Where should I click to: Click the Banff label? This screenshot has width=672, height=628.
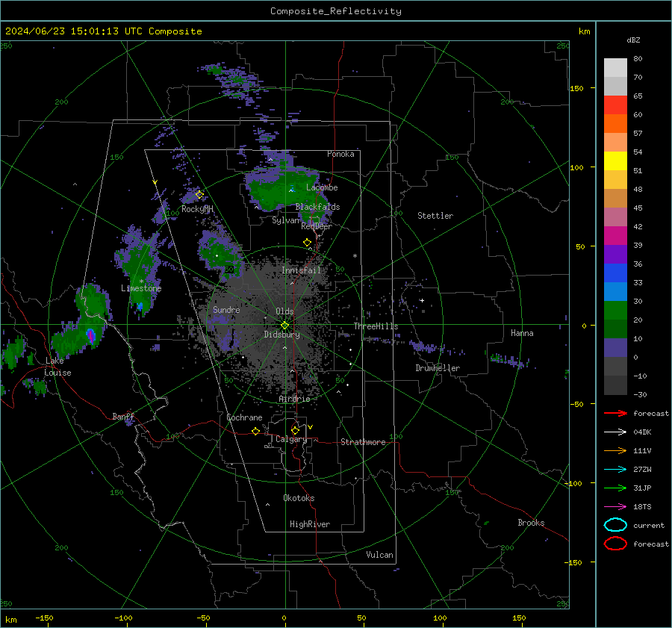click(123, 416)
